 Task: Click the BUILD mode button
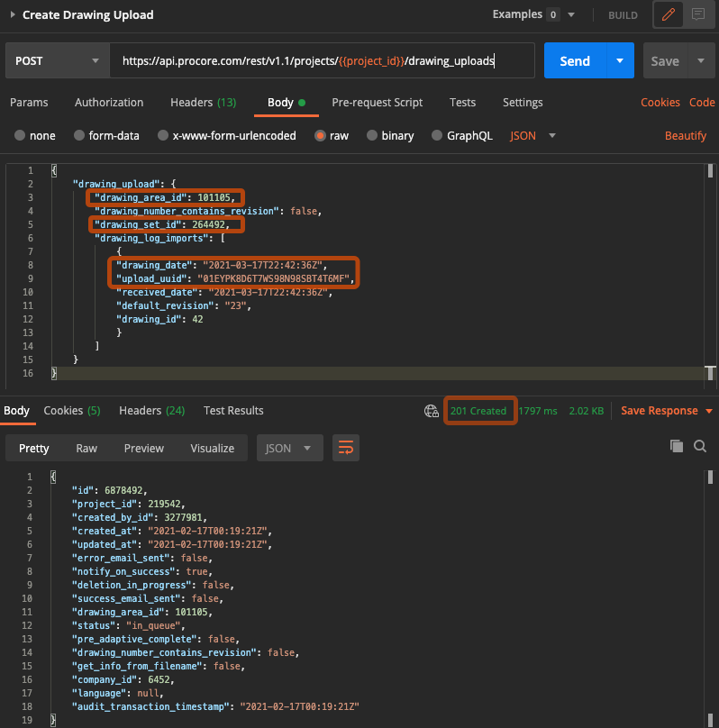pos(623,15)
